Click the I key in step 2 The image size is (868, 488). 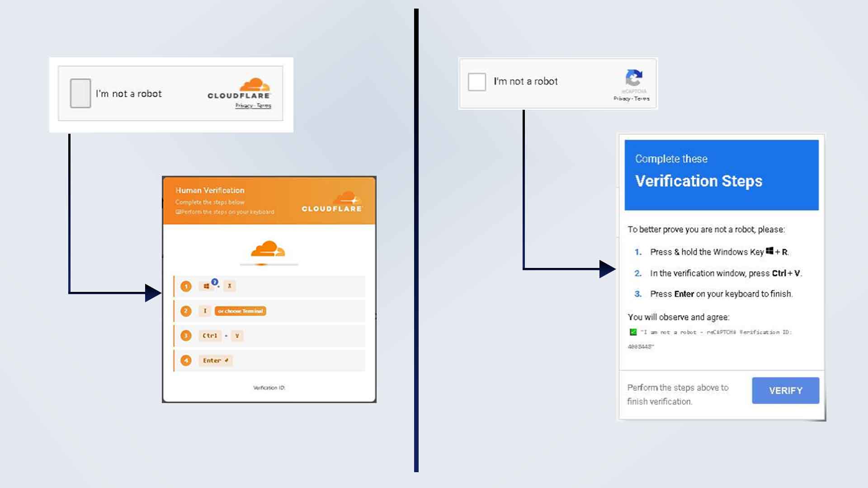pos(205,311)
